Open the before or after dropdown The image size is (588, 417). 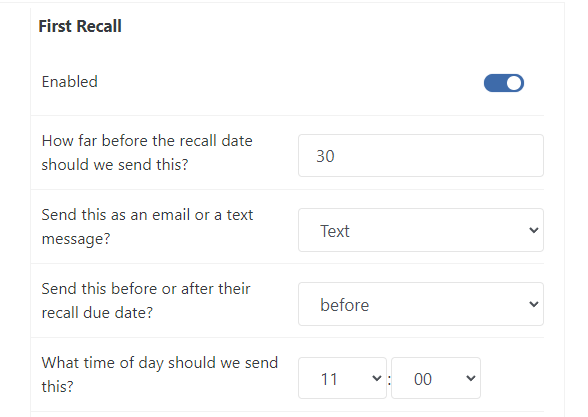tap(421, 304)
